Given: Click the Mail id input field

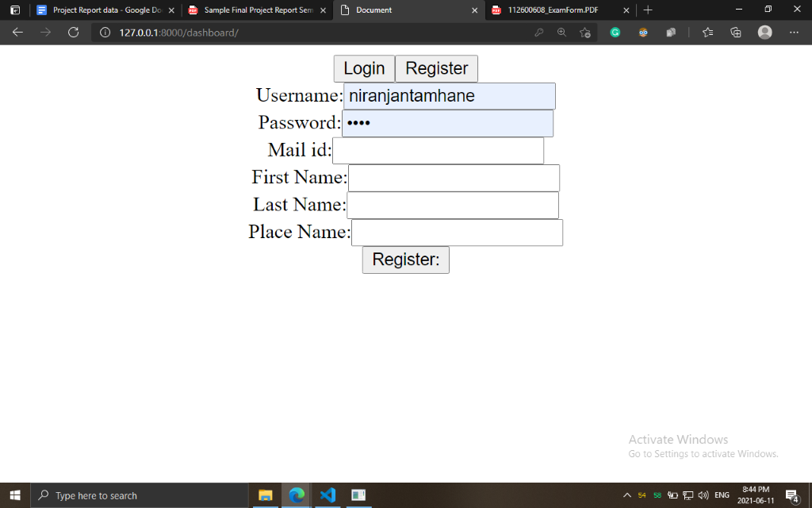Looking at the screenshot, I should point(438,150).
